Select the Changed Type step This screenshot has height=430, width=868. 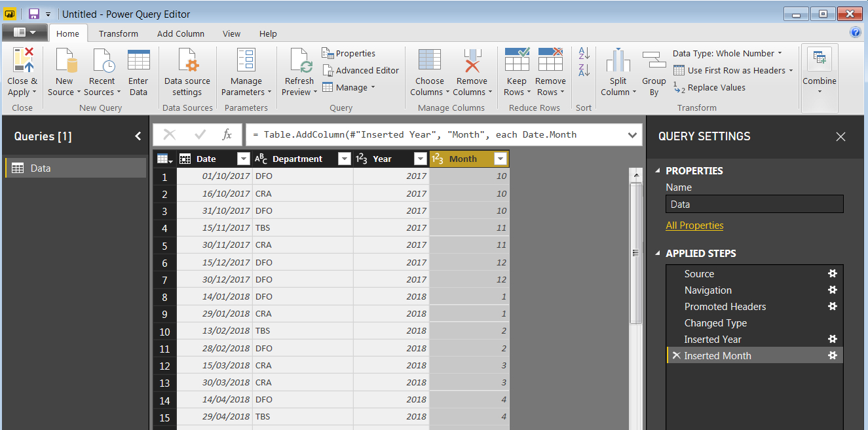pyautogui.click(x=755, y=322)
